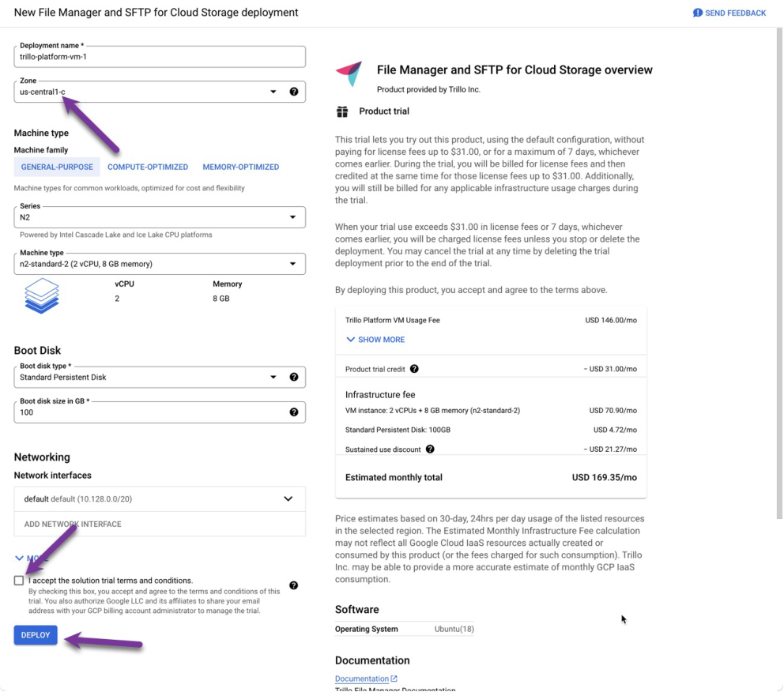The image size is (784, 692).
Task: Expand SHOW MORE under Trillo usage fee
Action: pyautogui.click(x=376, y=339)
